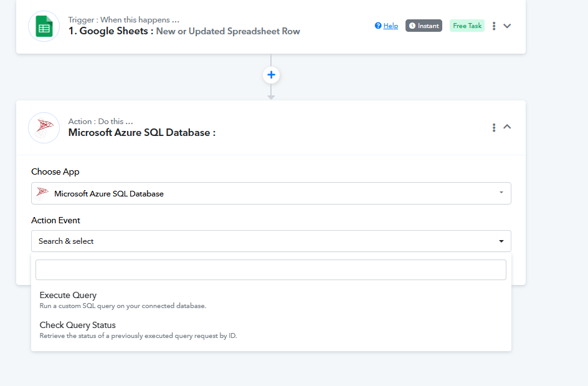Screen dimensions: 588x386
Task: Click the Action Event Search & select dropdown
Action: [271, 241]
